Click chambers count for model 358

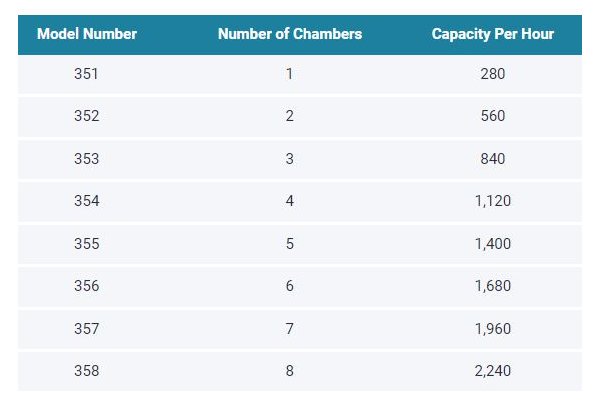tap(290, 371)
